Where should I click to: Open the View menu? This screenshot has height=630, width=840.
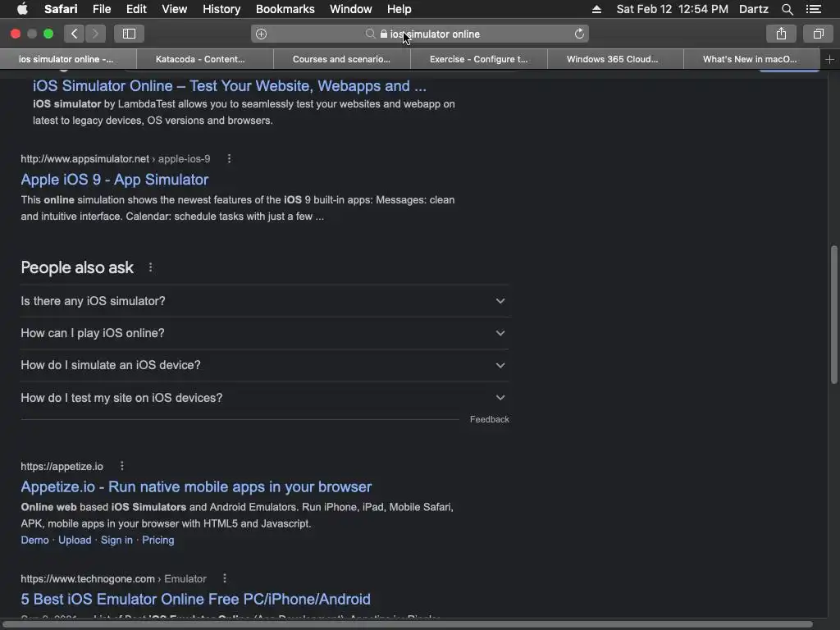pos(175,9)
